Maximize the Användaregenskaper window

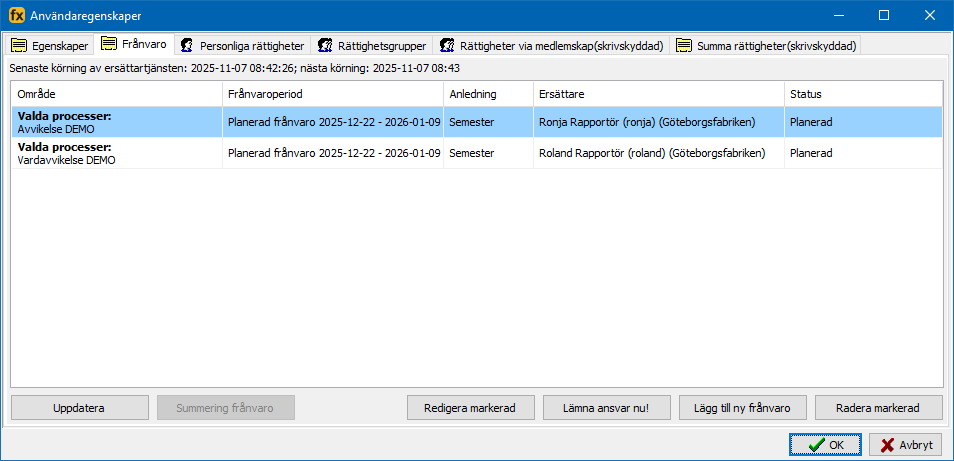[884, 16]
